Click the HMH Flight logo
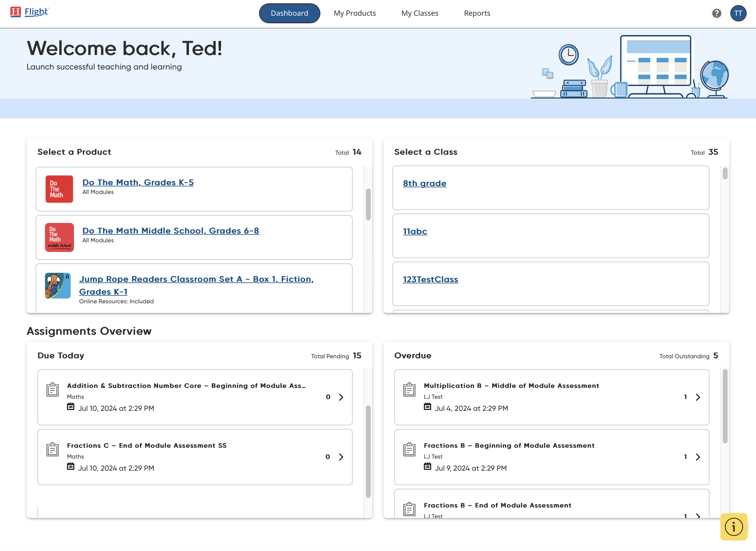Viewport: 756px width, 551px height. click(x=30, y=12)
